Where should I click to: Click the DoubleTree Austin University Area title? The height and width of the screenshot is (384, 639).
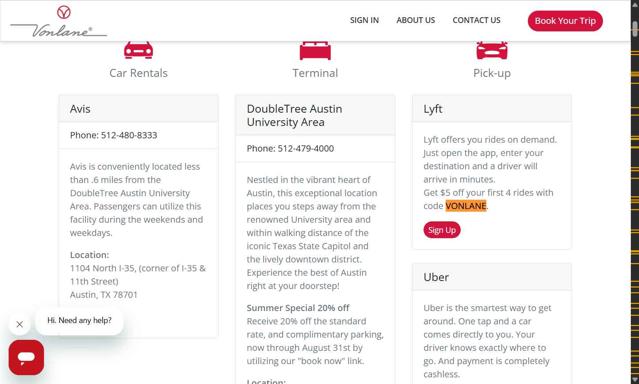(x=295, y=115)
